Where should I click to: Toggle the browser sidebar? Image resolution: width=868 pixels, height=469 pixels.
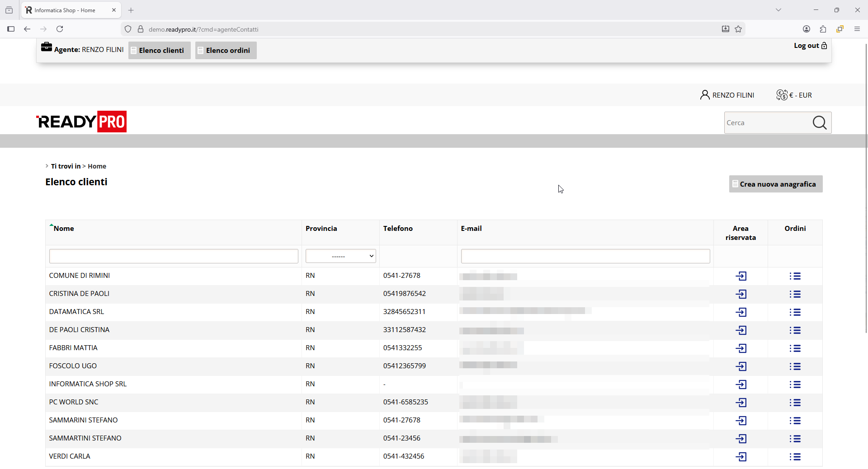point(11,29)
